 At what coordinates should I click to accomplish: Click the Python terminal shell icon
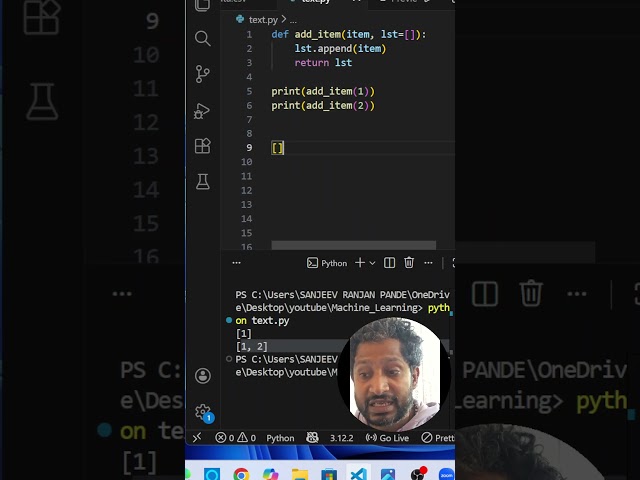[x=312, y=263]
